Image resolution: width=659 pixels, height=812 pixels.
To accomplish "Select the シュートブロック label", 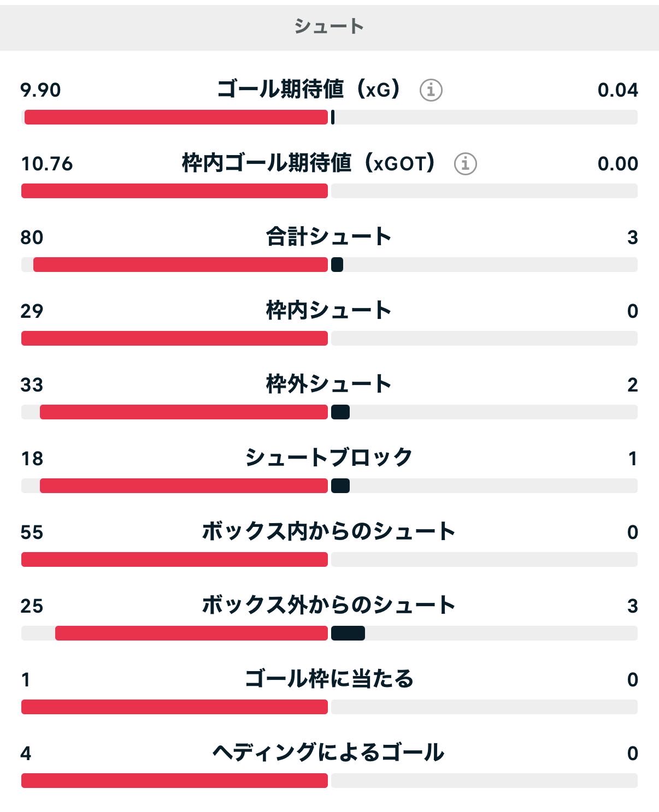I will (x=329, y=458).
